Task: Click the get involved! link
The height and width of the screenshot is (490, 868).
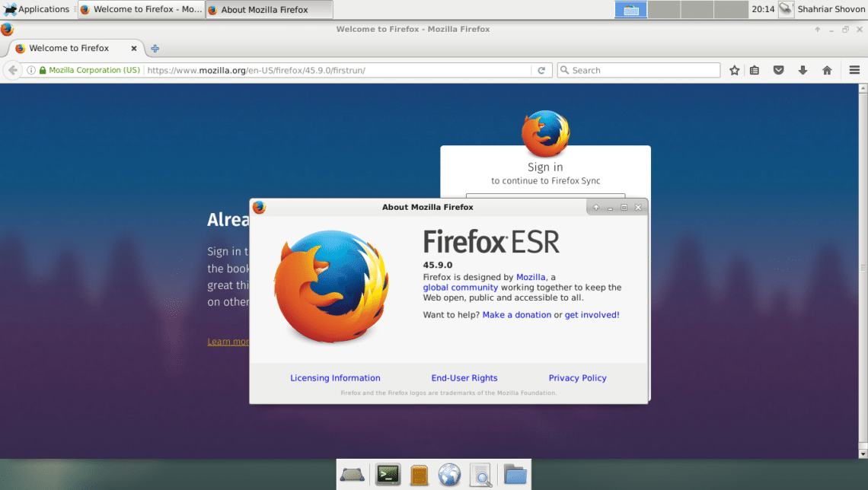Action: [x=592, y=315]
